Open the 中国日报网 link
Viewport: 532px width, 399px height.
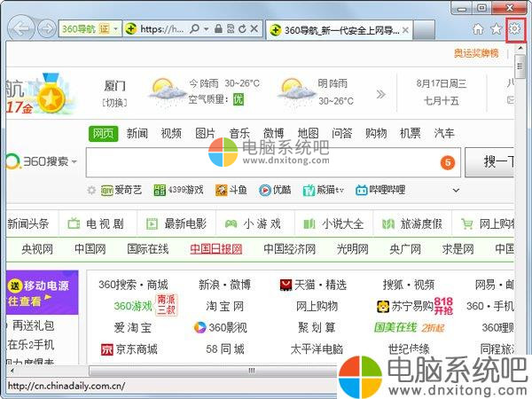click(216, 249)
